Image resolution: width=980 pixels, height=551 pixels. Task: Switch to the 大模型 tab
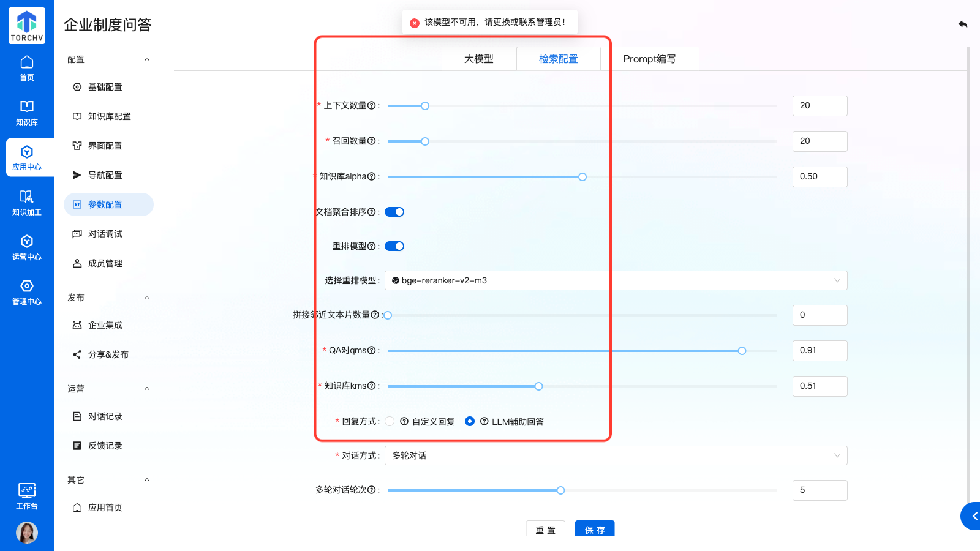pos(478,59)
